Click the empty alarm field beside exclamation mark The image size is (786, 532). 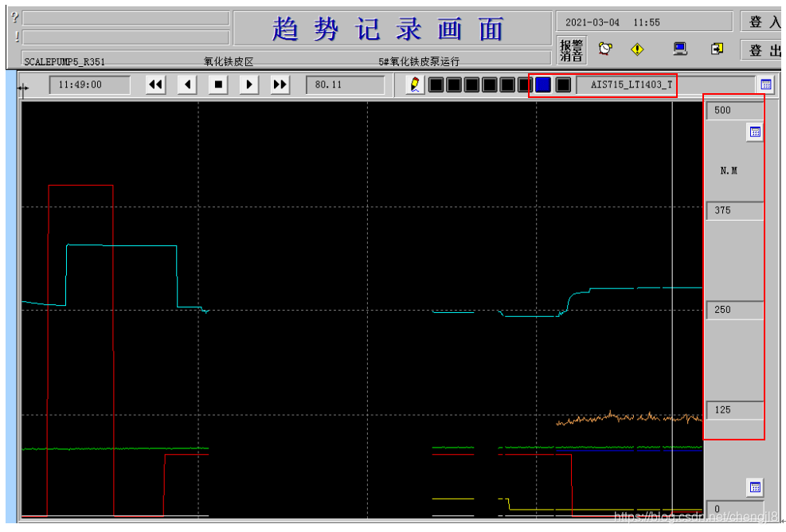tap(125, 37)
